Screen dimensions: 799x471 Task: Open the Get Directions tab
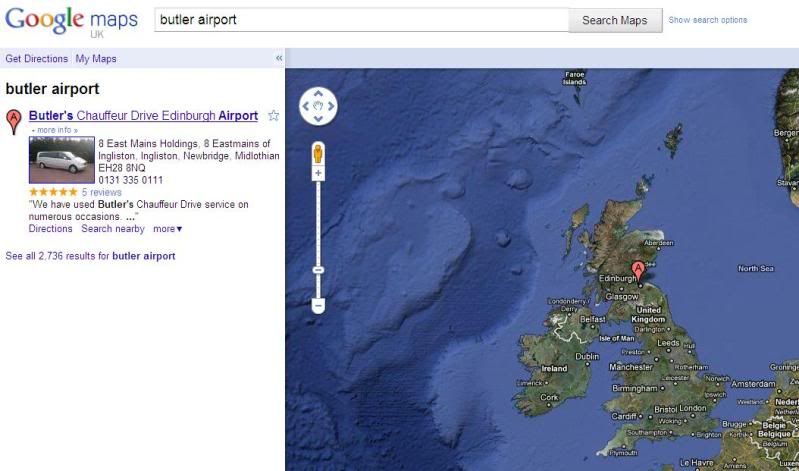pyautogui.click(x=37, y=59)
